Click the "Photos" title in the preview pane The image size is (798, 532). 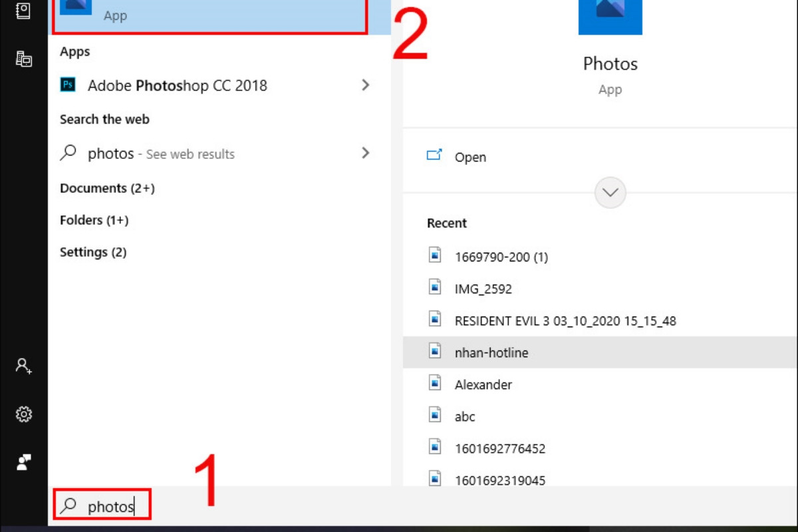pos(610,63)
